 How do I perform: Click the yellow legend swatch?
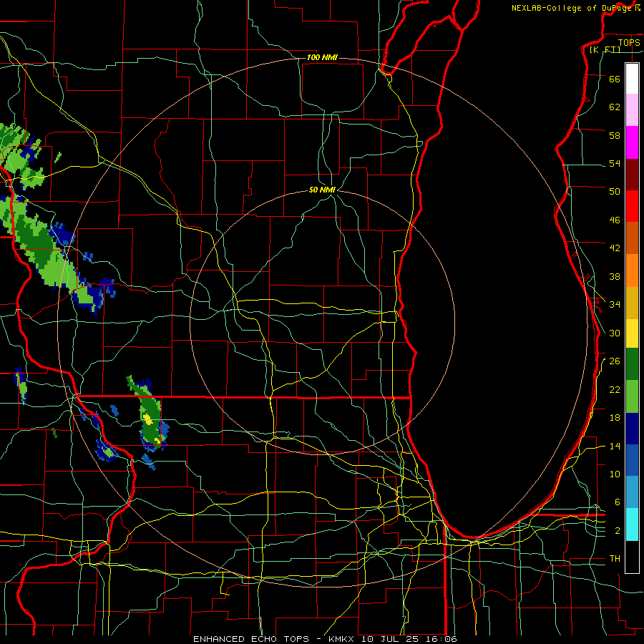pos(632,333)
